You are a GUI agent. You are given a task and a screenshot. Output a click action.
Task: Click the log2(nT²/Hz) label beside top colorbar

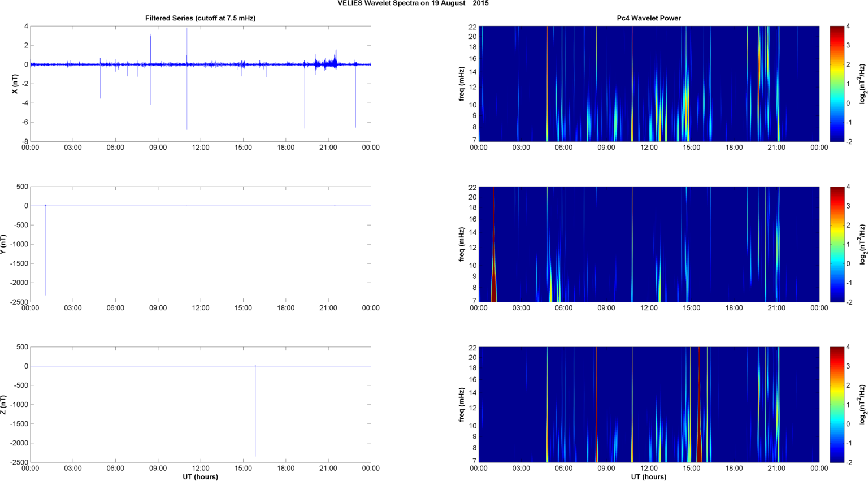tap(862, 84)
